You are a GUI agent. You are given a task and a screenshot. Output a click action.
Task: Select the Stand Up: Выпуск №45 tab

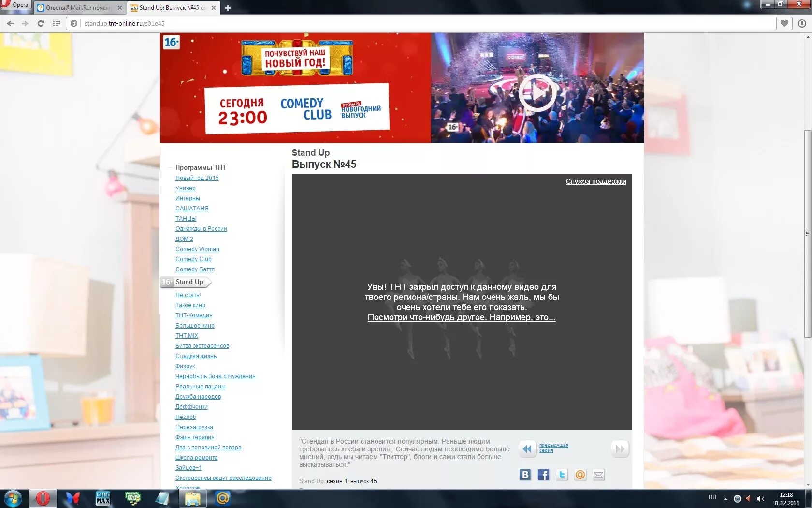coord(173,8)
